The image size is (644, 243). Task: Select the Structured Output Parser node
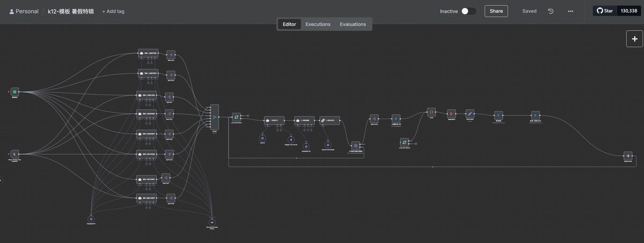(212, 221)
